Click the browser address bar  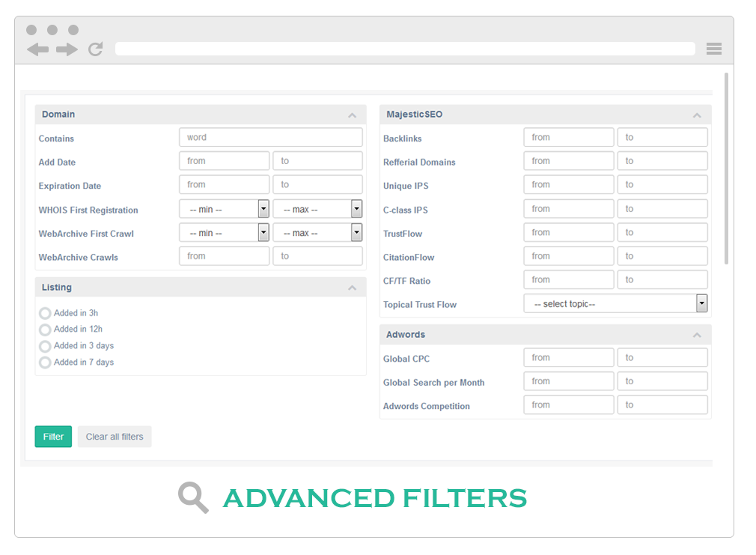click(405, 49)
